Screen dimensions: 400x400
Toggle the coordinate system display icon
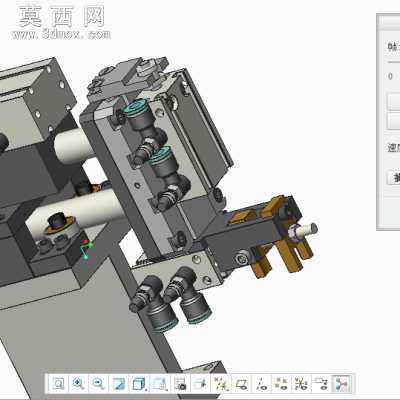pos(302,383)
